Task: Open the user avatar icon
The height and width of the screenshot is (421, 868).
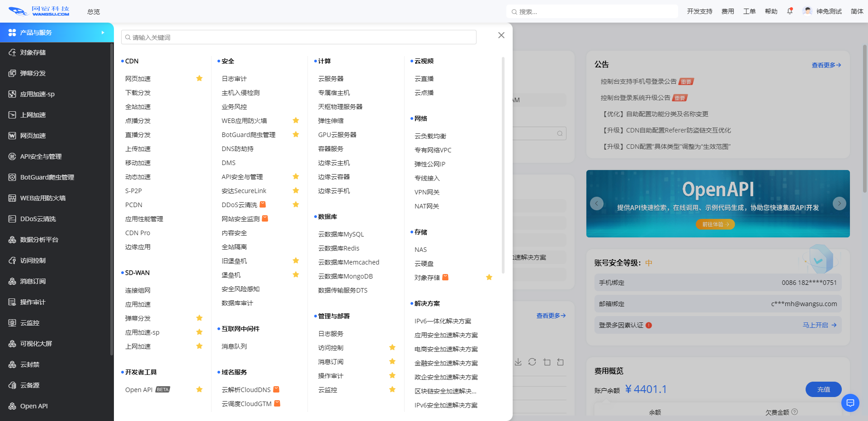Action: pos(807,11)
